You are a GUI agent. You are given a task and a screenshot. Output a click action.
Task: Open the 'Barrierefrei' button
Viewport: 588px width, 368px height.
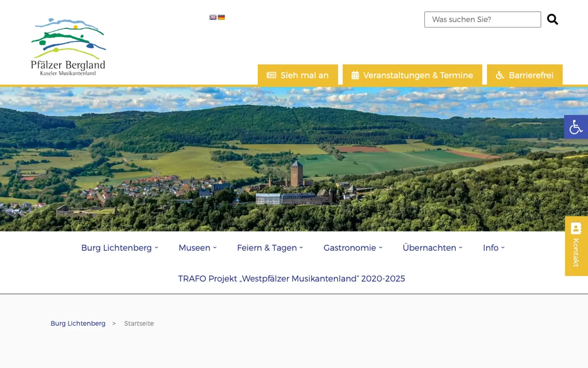525,75
